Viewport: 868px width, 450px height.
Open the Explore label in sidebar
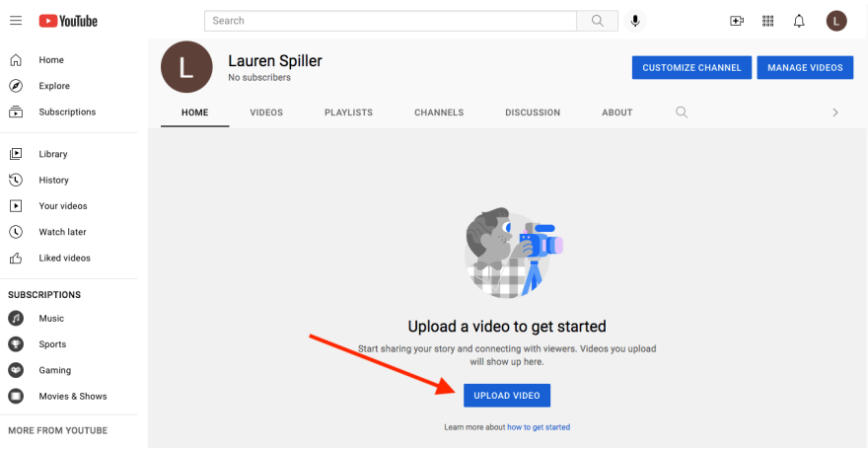click(54, 86)
